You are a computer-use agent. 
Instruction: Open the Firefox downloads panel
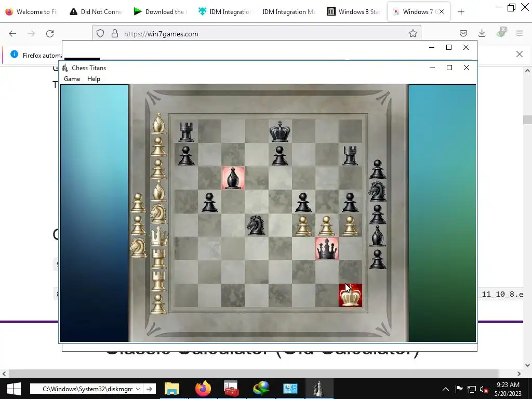[x=482, y=33]
